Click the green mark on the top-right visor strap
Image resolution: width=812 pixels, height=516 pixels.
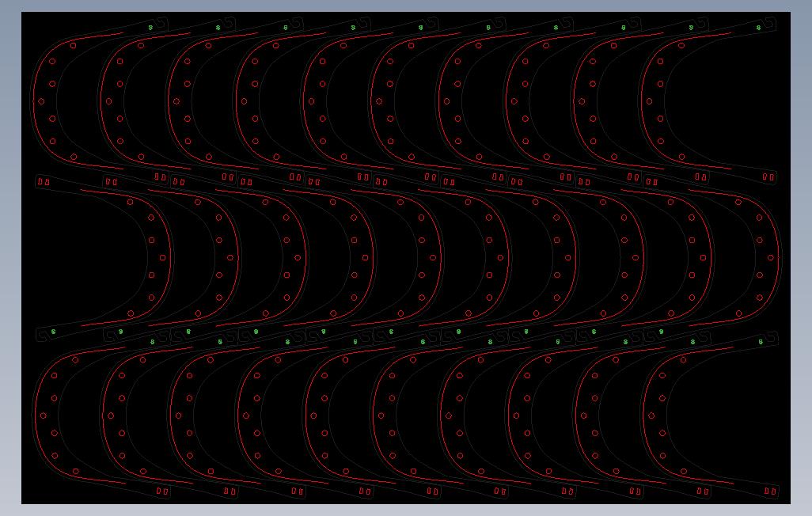coord(759,28)
